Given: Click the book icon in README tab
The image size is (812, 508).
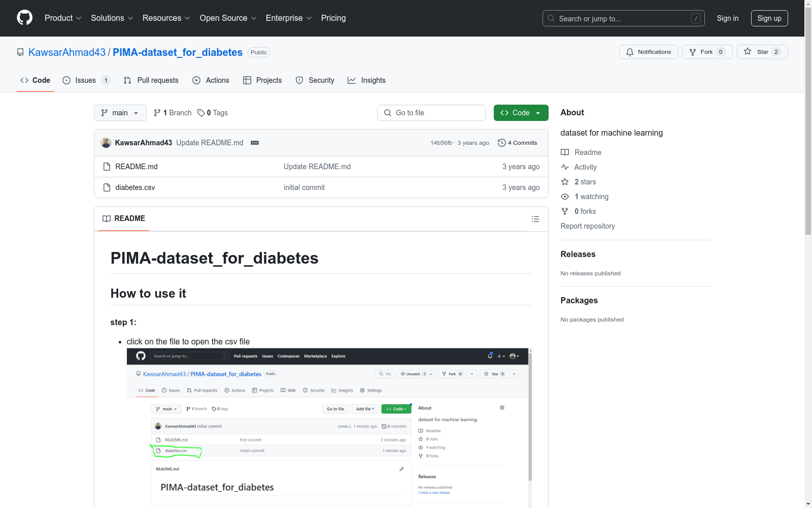Looking at the screenshot, I should tap(107, 218).
